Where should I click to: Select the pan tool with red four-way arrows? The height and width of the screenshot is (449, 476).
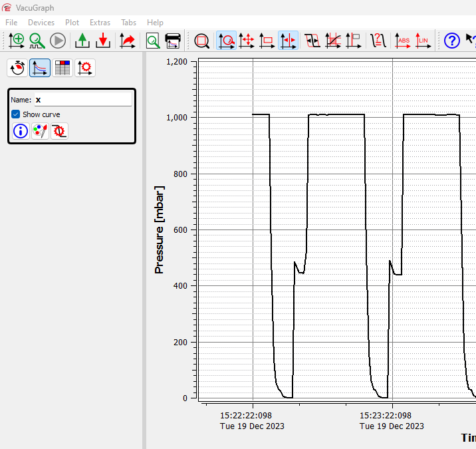click(247, 41)
